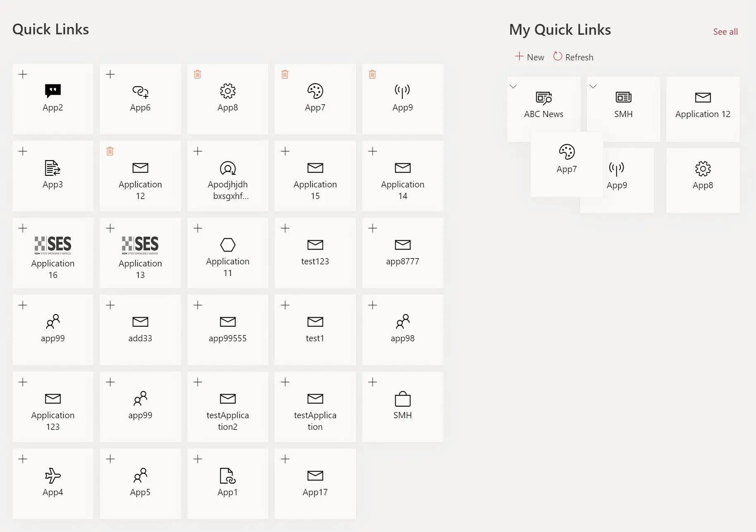Click the people icon on app99 tile
Screen dimensions: 756x532
point(53,322)
